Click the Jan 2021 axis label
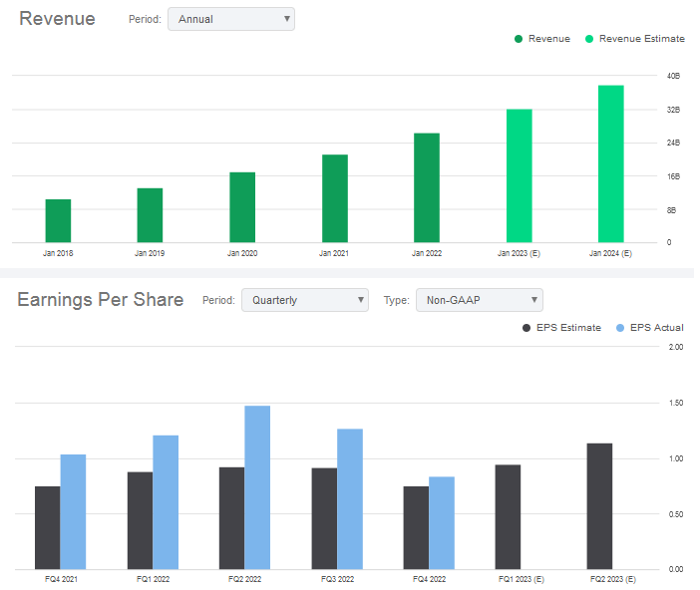 pos(334,253)
